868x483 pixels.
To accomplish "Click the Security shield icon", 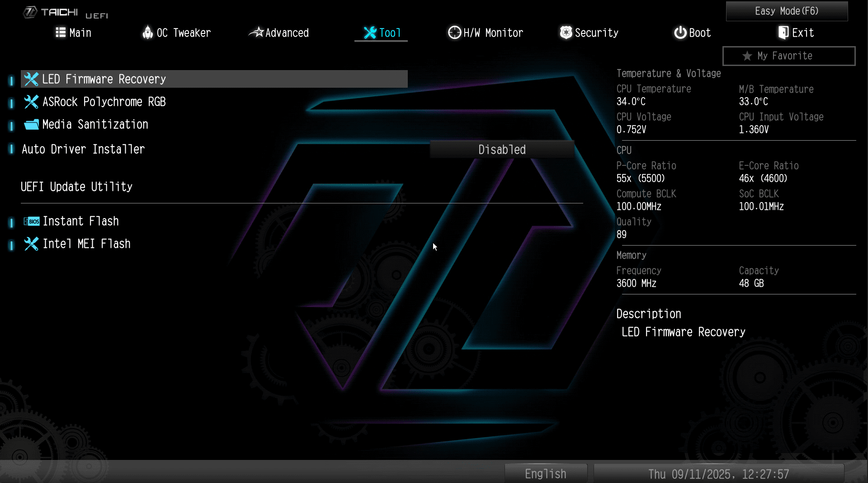I will coord(566,33).
